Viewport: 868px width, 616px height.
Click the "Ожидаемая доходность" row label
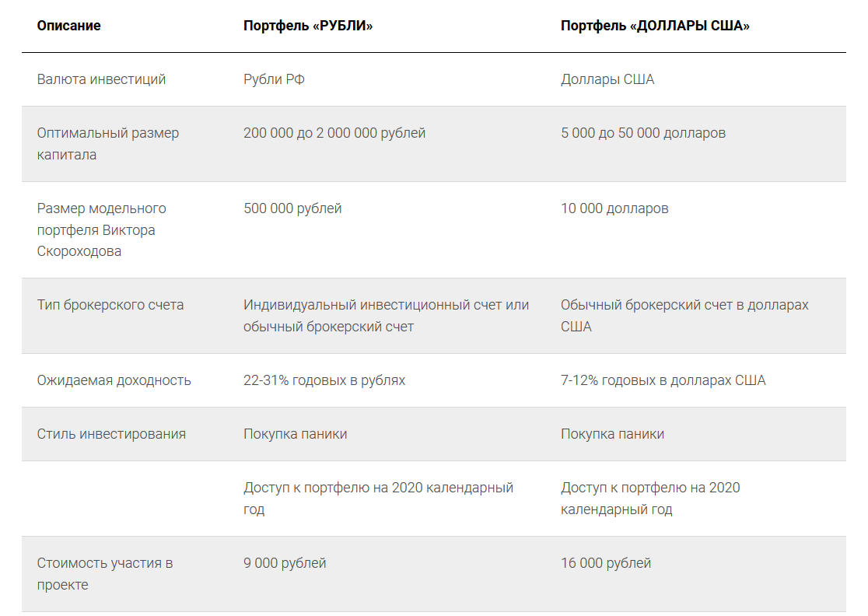pyautogui.click(x=114, y=380)
